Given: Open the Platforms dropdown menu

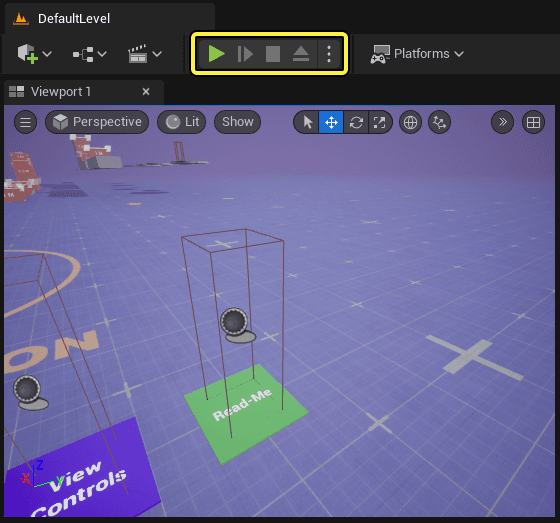Looking at the screenshot, I should pos(417,54).
